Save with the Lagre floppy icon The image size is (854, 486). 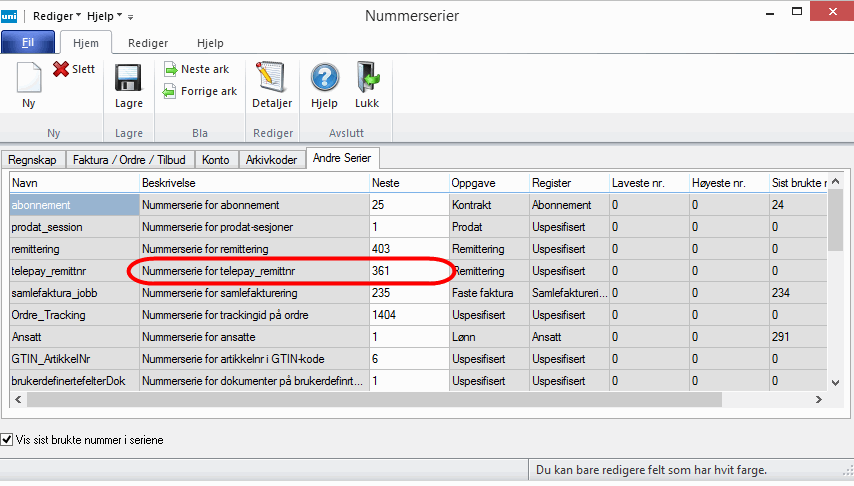[128, 80]
